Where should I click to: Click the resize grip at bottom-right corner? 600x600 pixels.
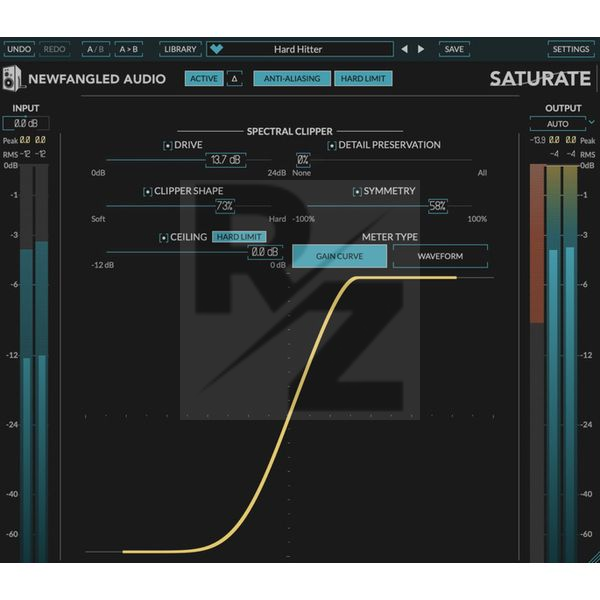[593, 557]
